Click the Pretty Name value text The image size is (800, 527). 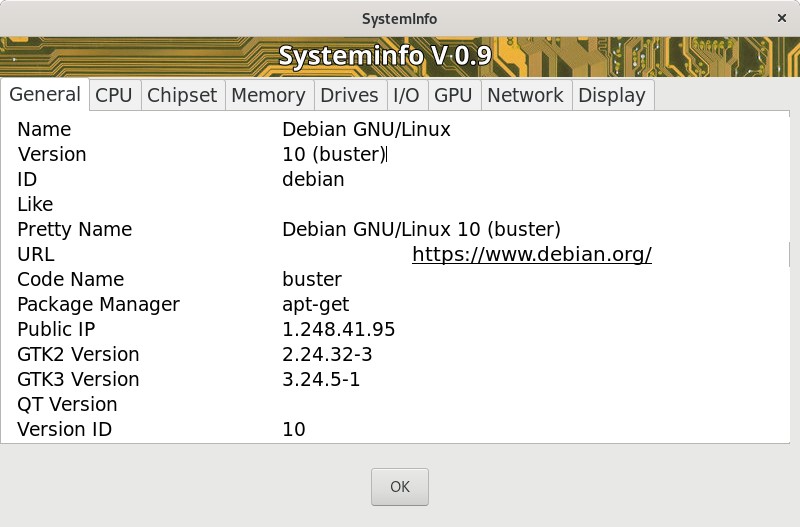click(x=421, y=230)
